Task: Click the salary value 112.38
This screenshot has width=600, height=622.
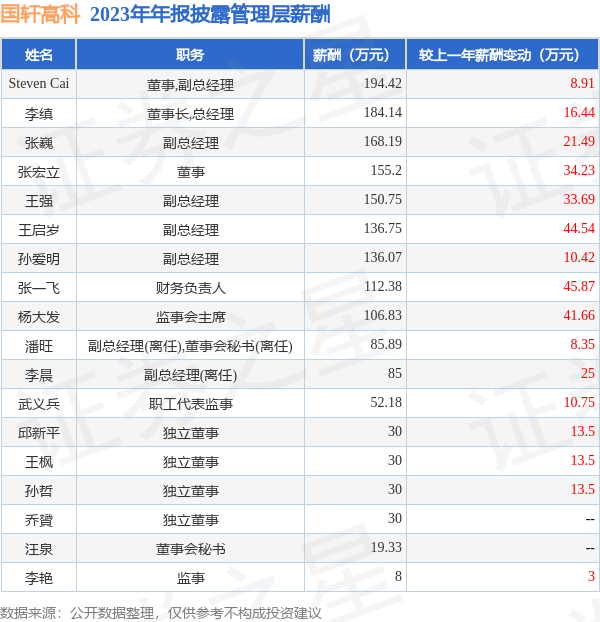Action: click(x=383, y=286)
